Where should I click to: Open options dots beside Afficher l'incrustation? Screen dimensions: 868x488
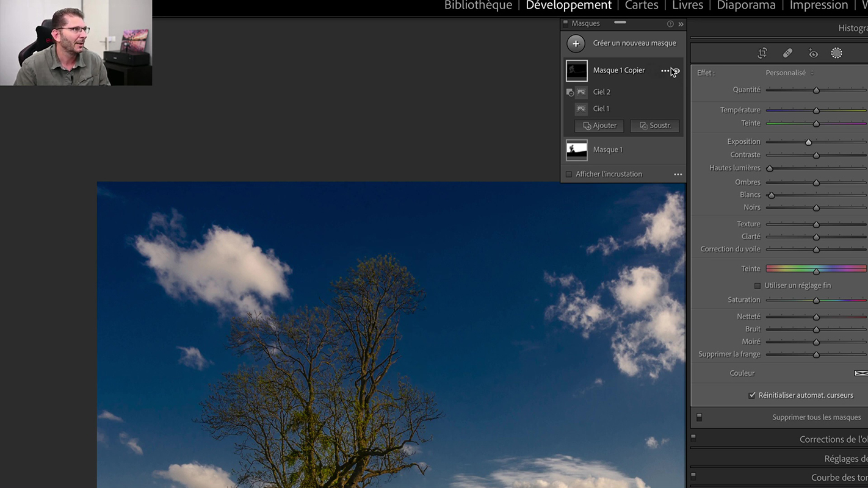pyautogui.click(x=678, y=174)
